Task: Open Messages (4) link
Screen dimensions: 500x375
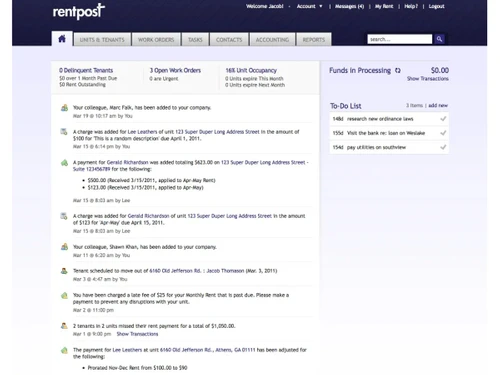Action: (x=349, y=6)
